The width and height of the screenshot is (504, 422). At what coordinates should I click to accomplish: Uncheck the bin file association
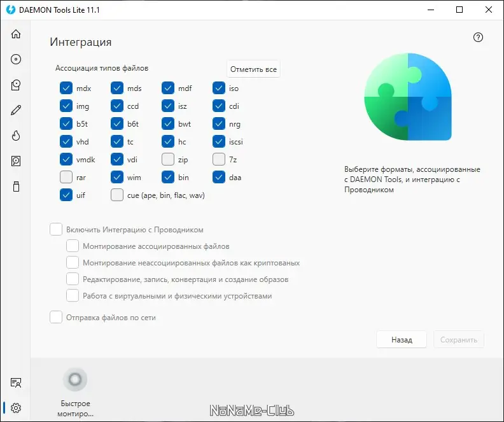(168, 177)
